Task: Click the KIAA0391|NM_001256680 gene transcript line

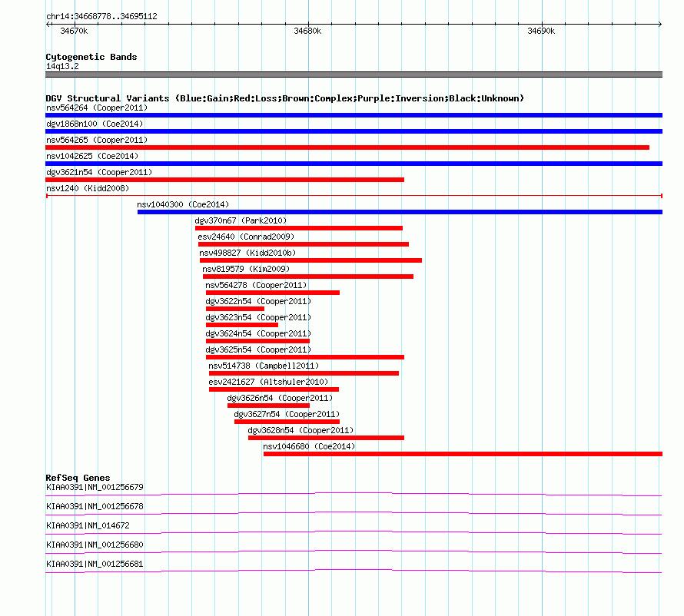Action: 354,552
